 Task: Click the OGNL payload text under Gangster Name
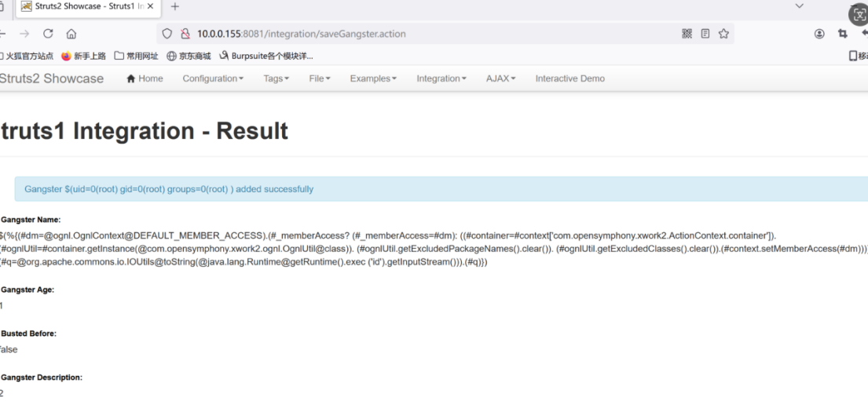434,250
